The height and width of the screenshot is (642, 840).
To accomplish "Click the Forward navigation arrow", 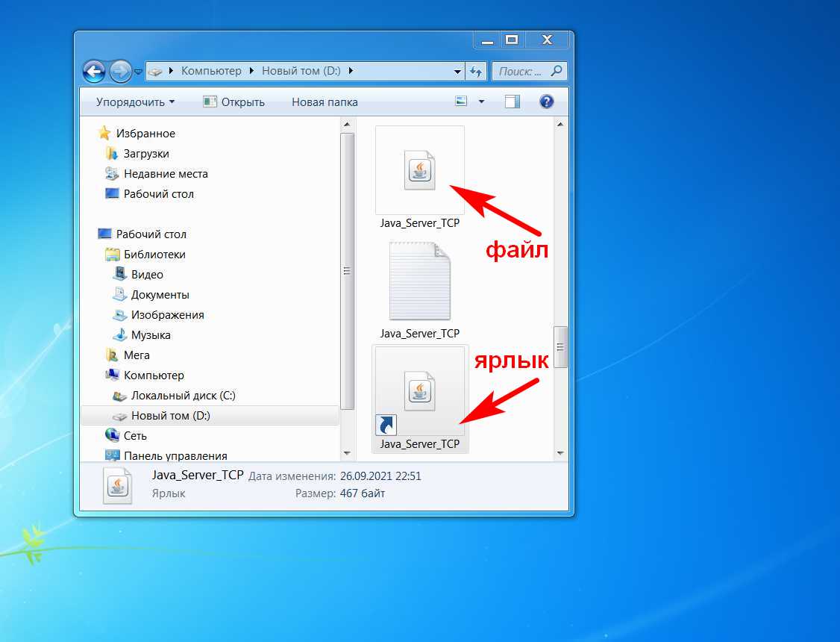I will coord(120,72).
